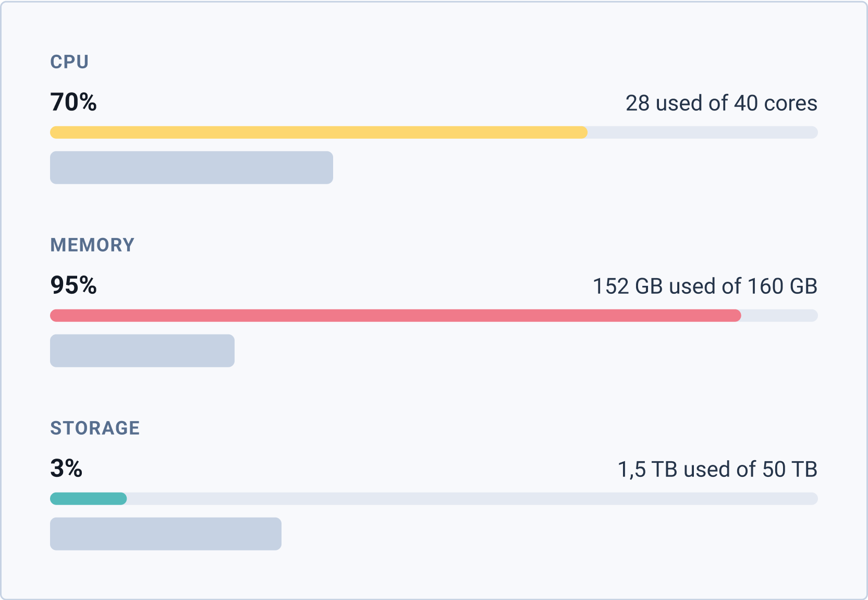Click the '160 GB' total memory figure

[x=782, y=286]
